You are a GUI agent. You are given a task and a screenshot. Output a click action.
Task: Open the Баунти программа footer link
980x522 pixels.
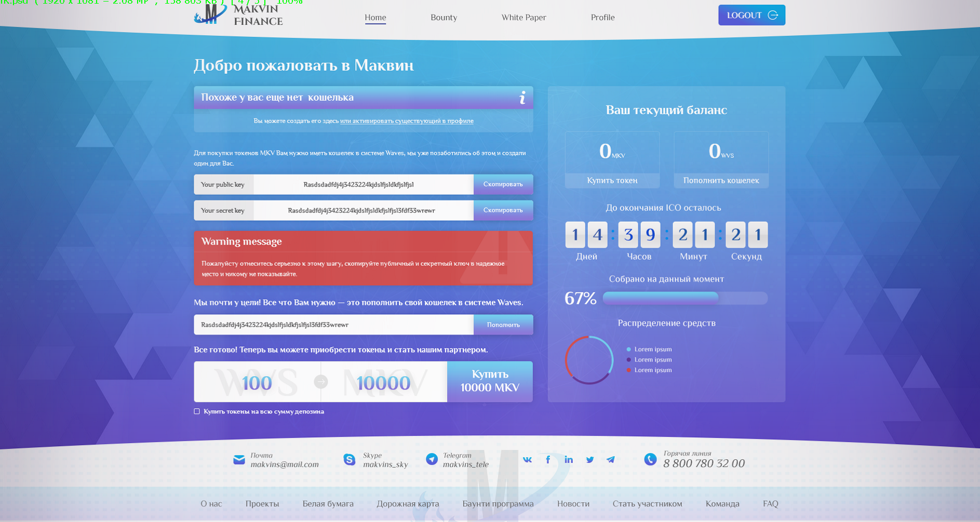[498, 504]
